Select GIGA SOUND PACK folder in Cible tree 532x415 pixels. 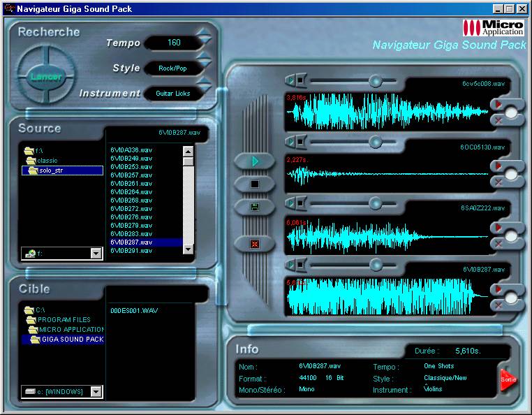click(63, 340)
